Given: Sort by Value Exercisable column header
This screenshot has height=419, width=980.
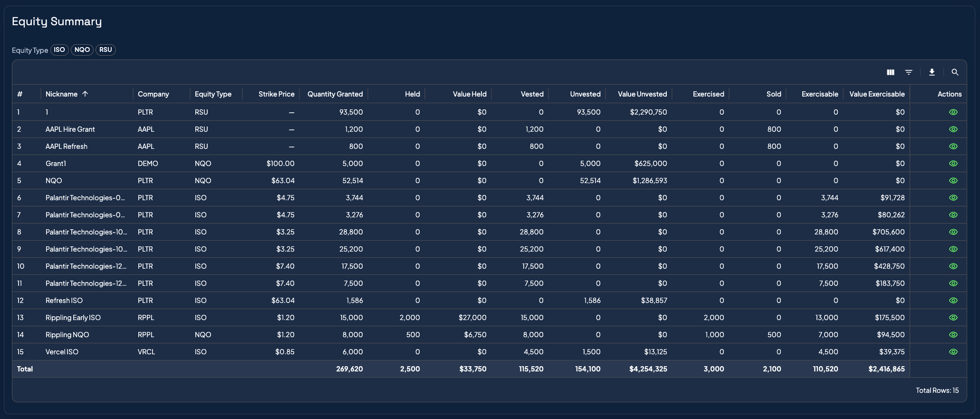Looking at the screenshot, I should [x=877, y=94].
